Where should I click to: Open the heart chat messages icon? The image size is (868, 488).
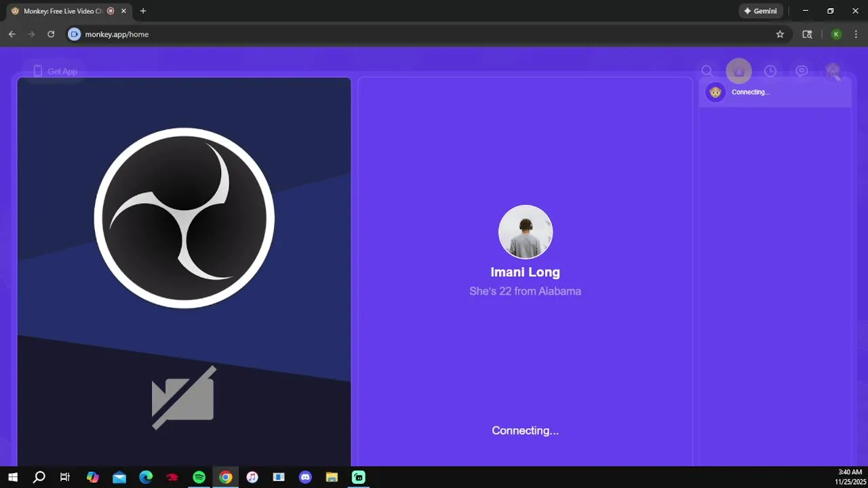point(802,71)
